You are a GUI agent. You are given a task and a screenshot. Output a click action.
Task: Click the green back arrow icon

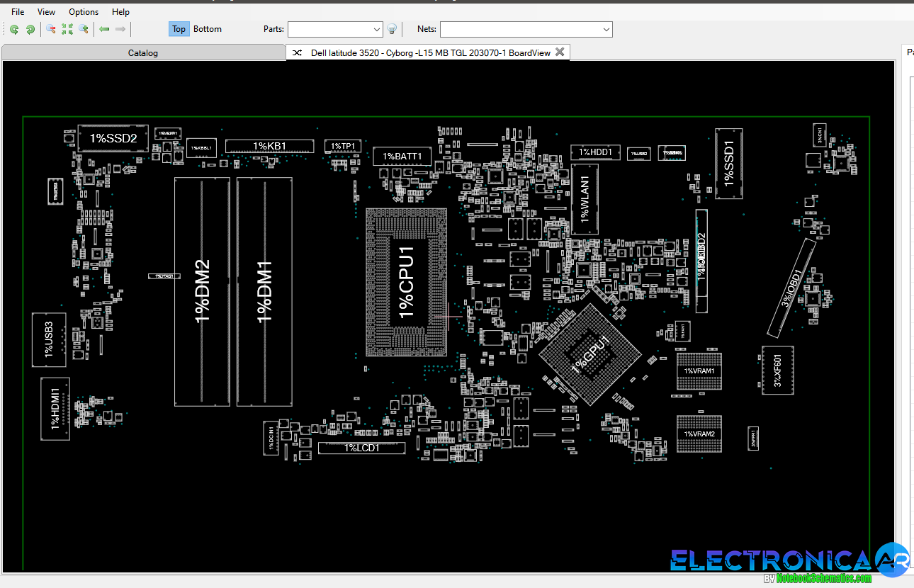tap(104, 29)
